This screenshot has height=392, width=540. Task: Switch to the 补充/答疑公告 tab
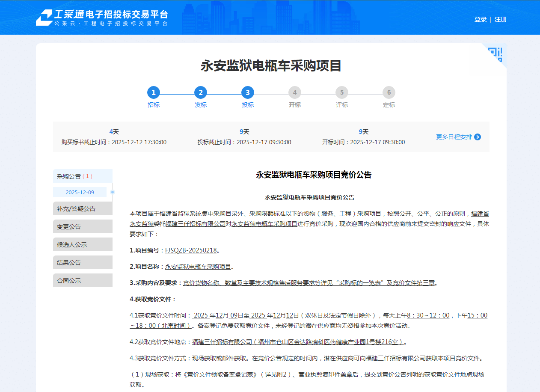click(83, 209)
